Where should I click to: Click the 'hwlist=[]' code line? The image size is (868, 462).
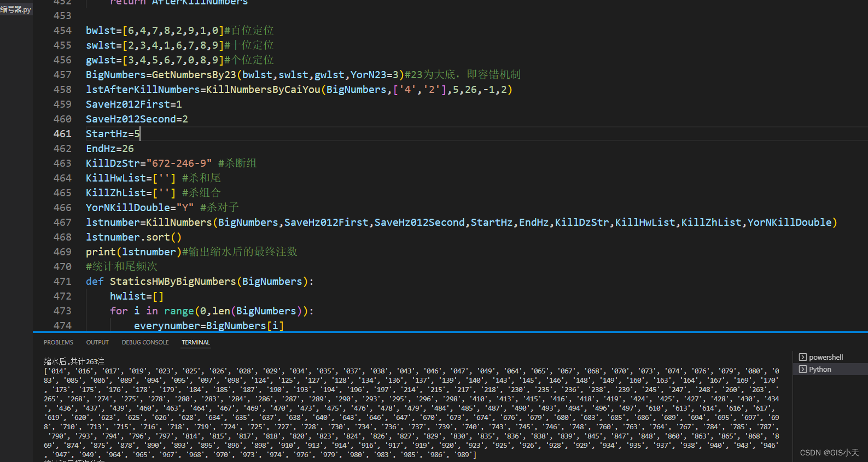[x=137, y=296]
